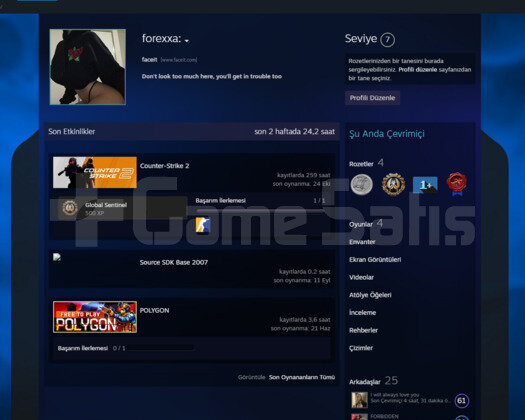
Task: Open the www.faceit.com link
Action: [179, 60]
